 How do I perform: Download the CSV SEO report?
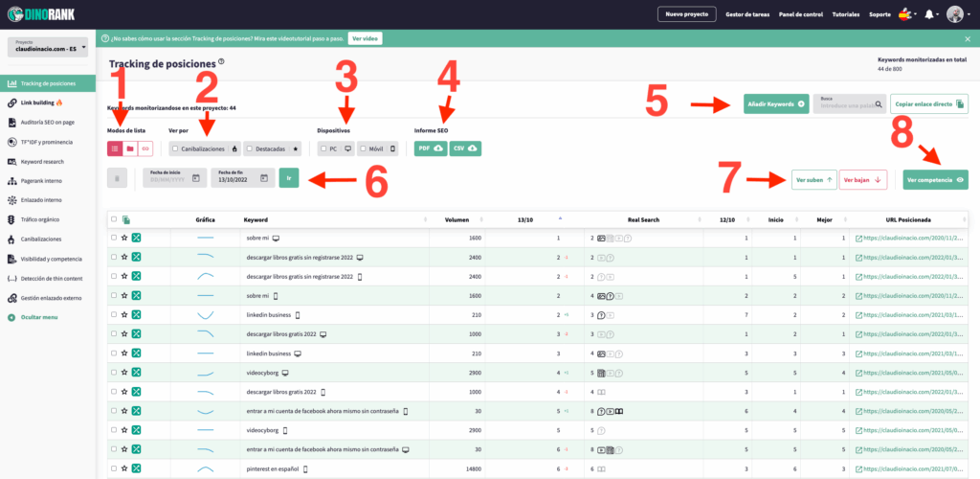pos(465,148)
